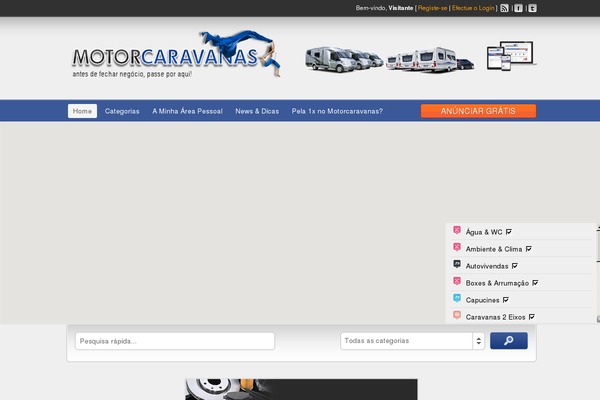Open the Todas as categorias dropdown
The height and width of the screenshot is (400, 600).
412,341
